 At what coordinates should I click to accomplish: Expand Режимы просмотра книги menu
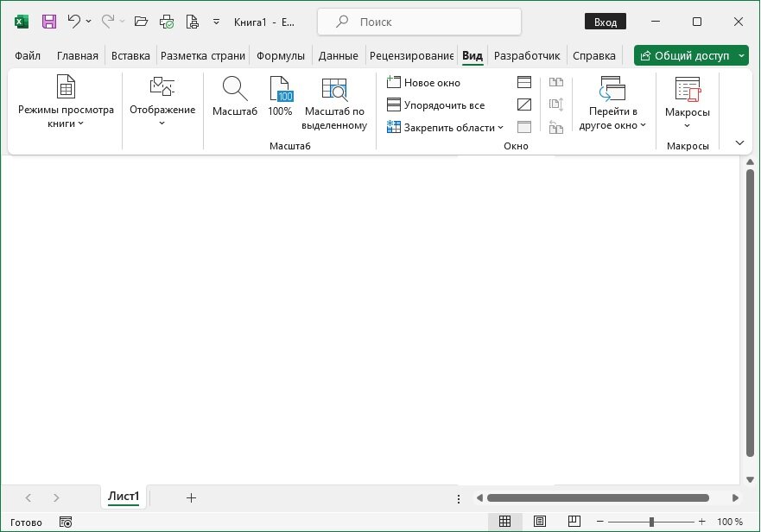click(x=66, y=102)
